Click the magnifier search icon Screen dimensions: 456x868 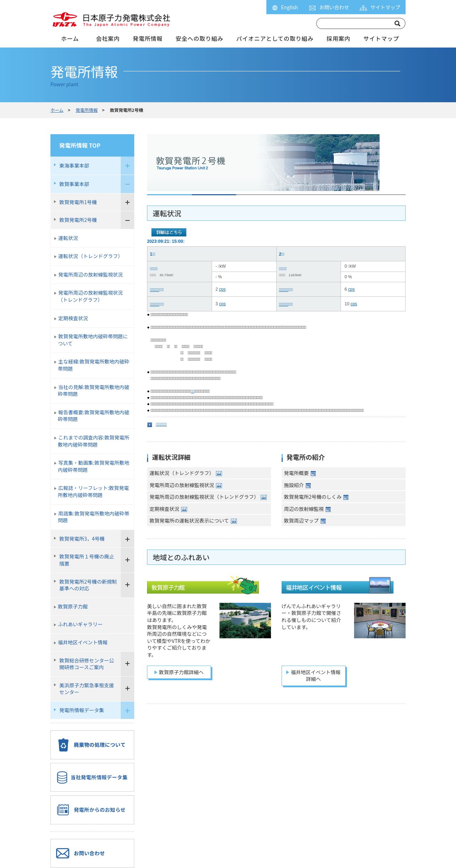[397, 23]
